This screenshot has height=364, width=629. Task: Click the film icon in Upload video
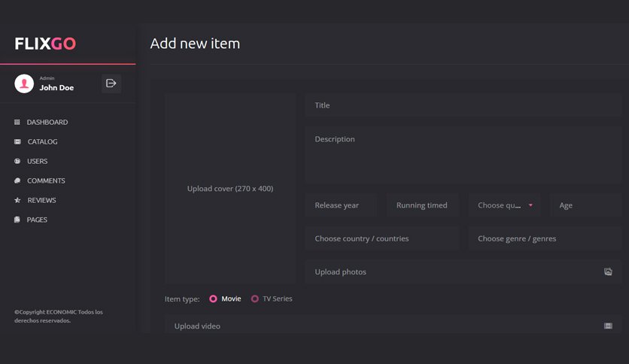pos(608,326)
